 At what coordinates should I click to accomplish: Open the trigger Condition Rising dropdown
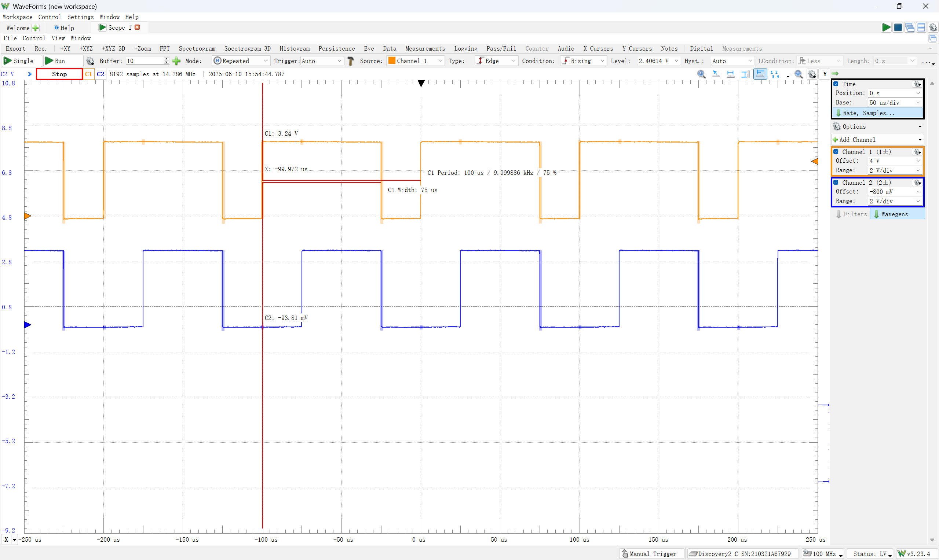pyautogui.click(x=584, y=61)
